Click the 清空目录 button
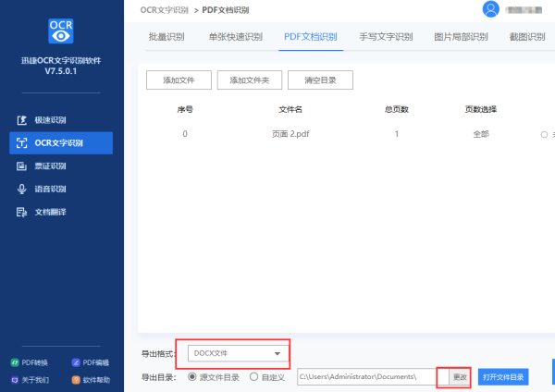Screen dimensions: 555x392 (320, 80)
